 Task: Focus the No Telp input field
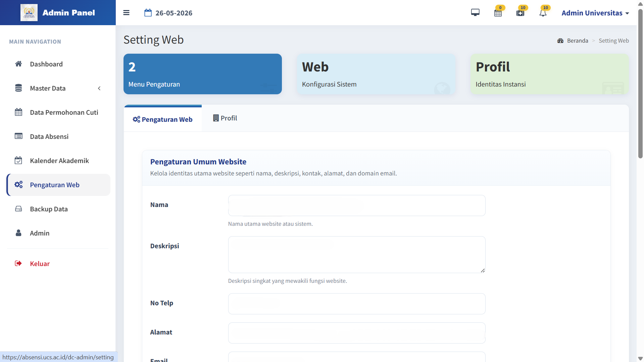coord(357,304)
